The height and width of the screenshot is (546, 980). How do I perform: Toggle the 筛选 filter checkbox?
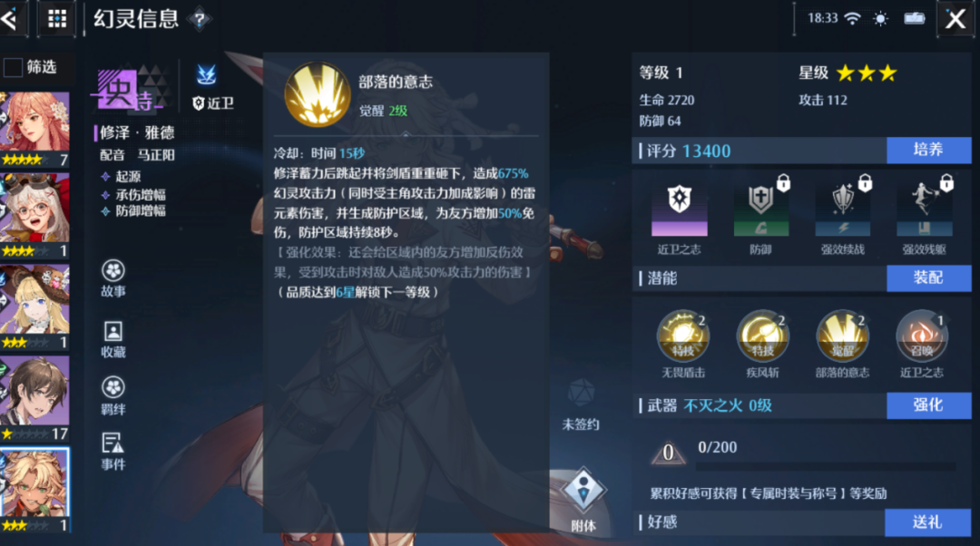coord(13,67)
